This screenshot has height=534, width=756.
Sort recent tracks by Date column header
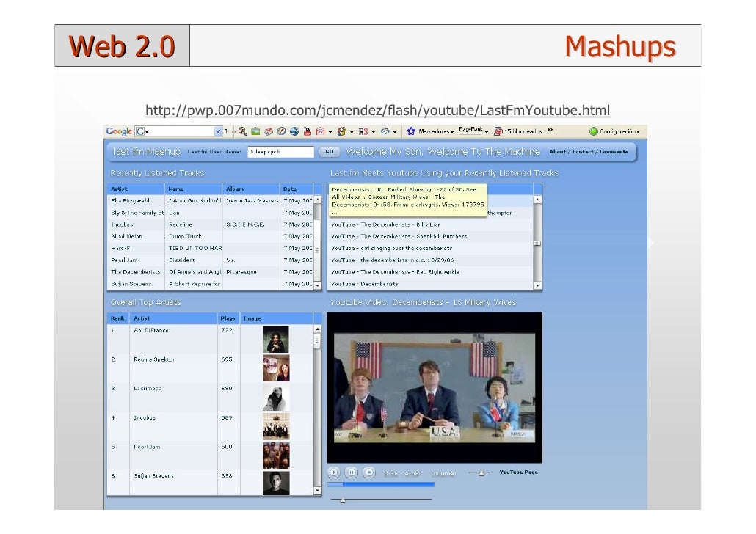[x=297, y=189]
